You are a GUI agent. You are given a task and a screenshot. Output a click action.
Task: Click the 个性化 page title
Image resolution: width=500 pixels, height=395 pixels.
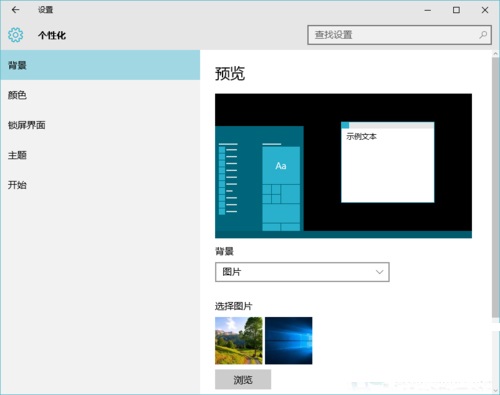pos(52,35)
